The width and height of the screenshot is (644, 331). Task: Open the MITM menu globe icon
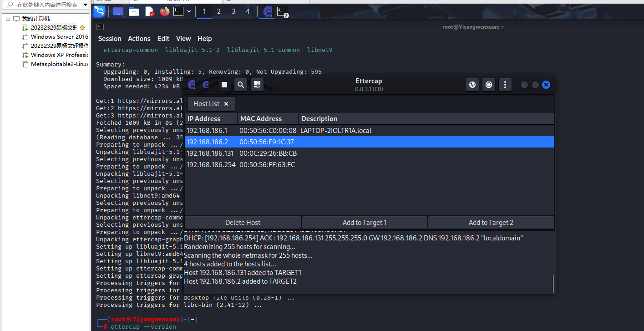[472, 85]
